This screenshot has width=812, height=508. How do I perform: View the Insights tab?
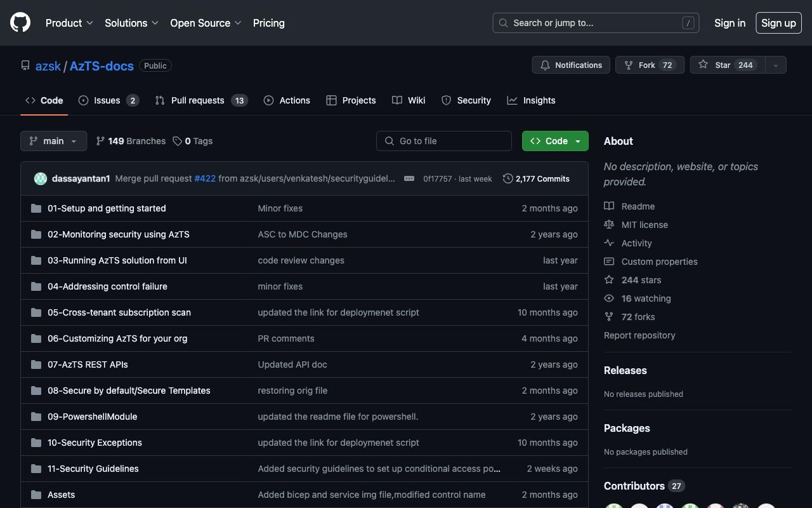(x=531, y=100)
